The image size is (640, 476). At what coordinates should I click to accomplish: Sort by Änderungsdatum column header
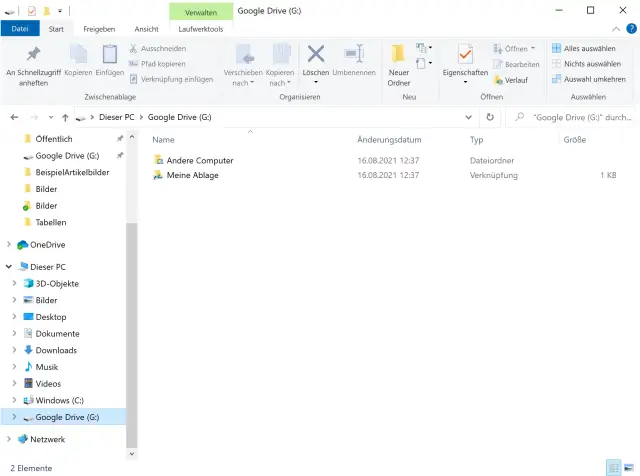point(389,140)
